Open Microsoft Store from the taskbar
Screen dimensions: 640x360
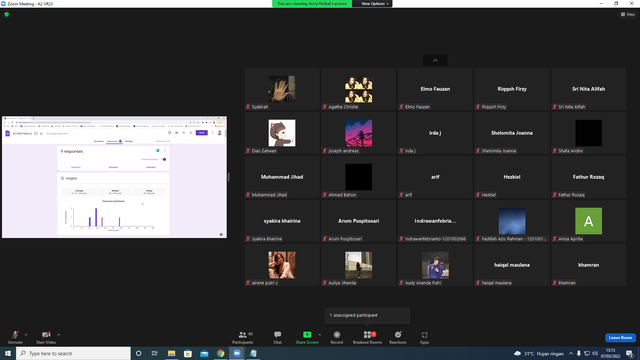tap(188, 353)
